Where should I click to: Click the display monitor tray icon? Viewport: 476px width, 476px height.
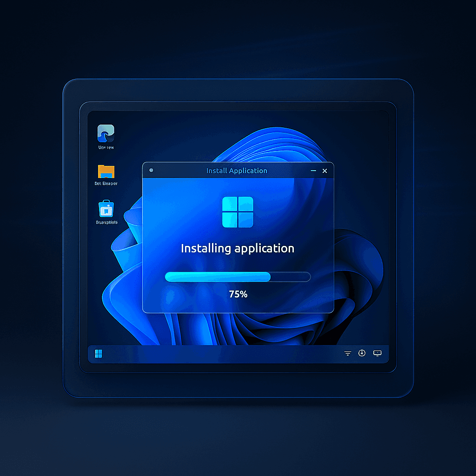(x=377, y=353)
